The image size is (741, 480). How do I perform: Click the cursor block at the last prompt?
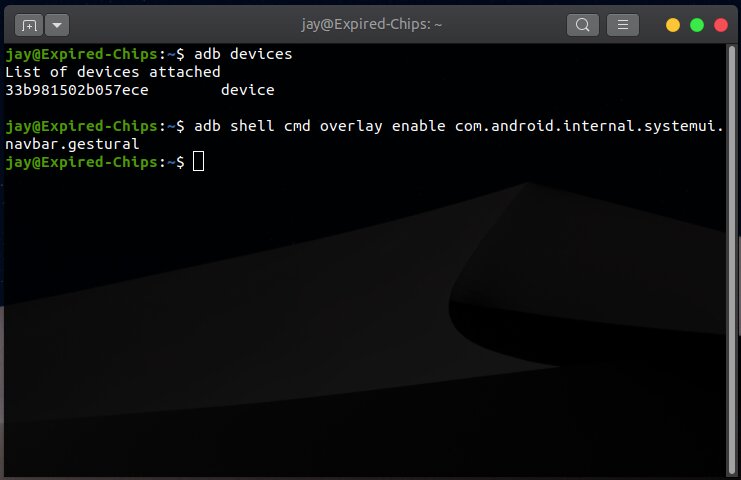198,162
